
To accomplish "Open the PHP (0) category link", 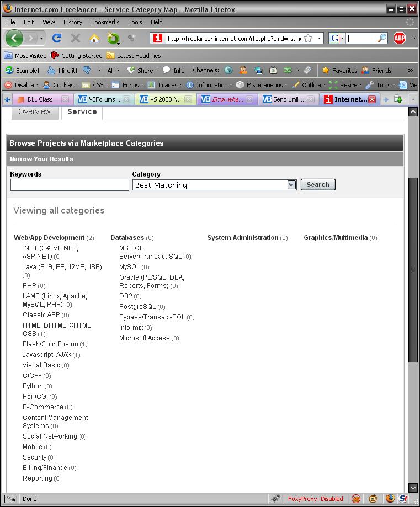I will click(x=34, y=286).
